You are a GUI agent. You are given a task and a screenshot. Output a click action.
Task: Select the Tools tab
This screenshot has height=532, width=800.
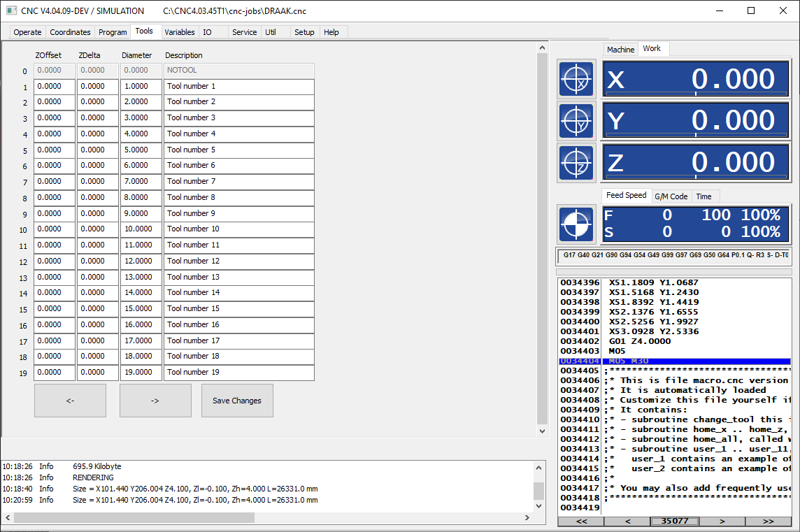[x=144, y=31]
